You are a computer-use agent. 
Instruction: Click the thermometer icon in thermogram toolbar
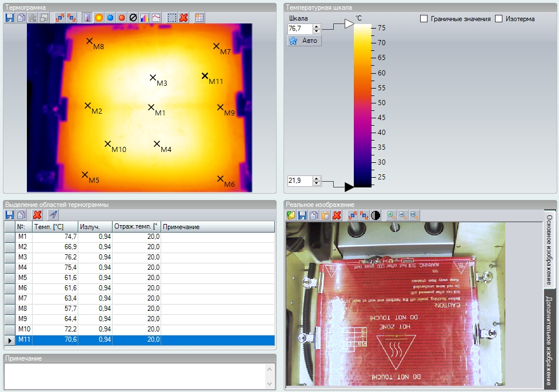(87, 18)
